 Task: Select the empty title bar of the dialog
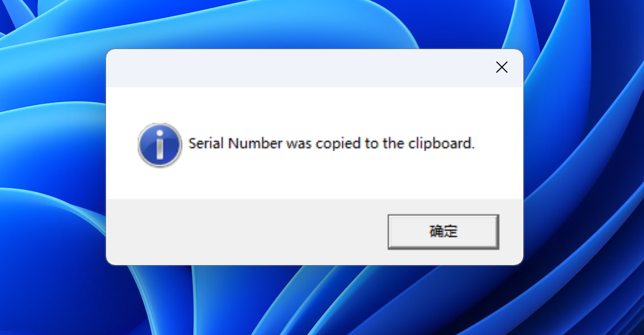tap(295, 68)
